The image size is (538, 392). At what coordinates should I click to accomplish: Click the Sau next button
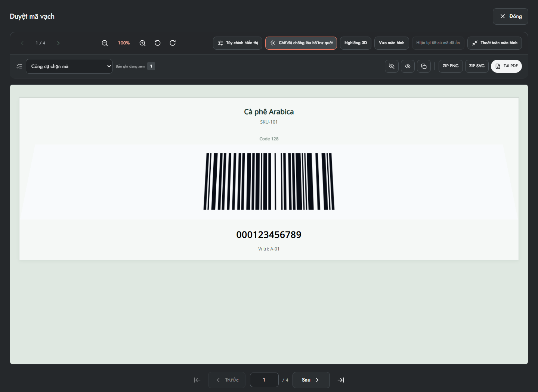(x=311, y=380)
